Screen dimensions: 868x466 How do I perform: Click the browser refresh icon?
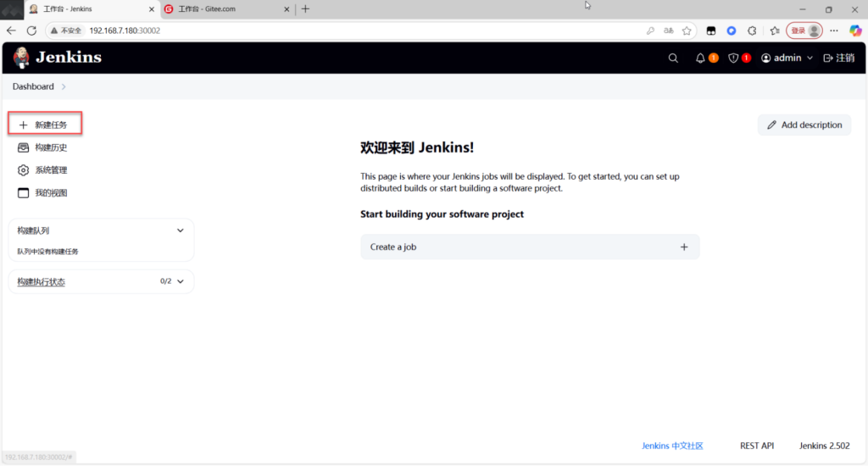(x=31, y=31)
